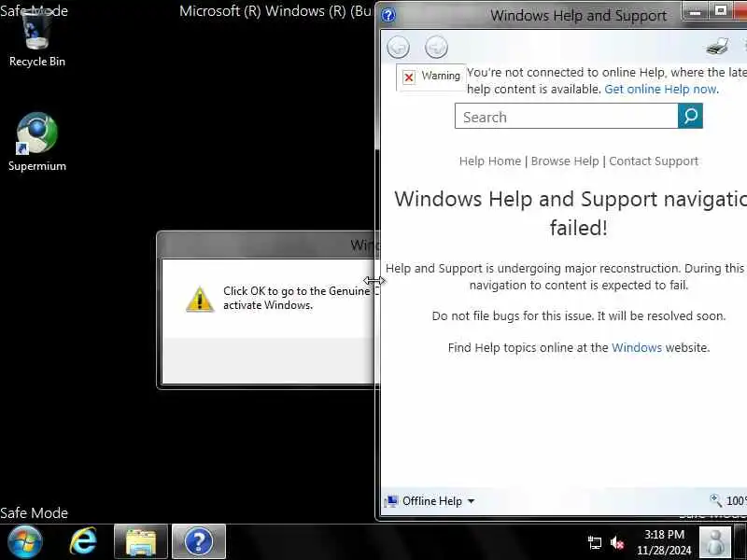Select the Help and Support taskbar button

pyautogui.click(x=199, y=541)
